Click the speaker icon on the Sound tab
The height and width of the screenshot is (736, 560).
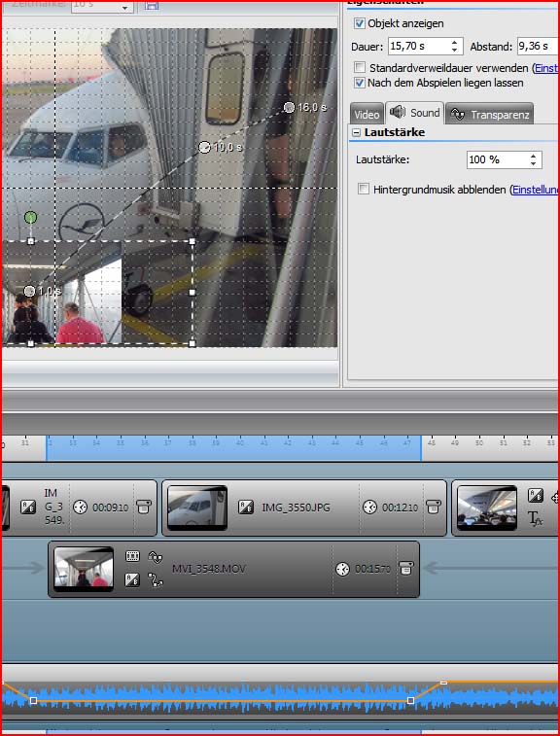[x=398, y=112]
